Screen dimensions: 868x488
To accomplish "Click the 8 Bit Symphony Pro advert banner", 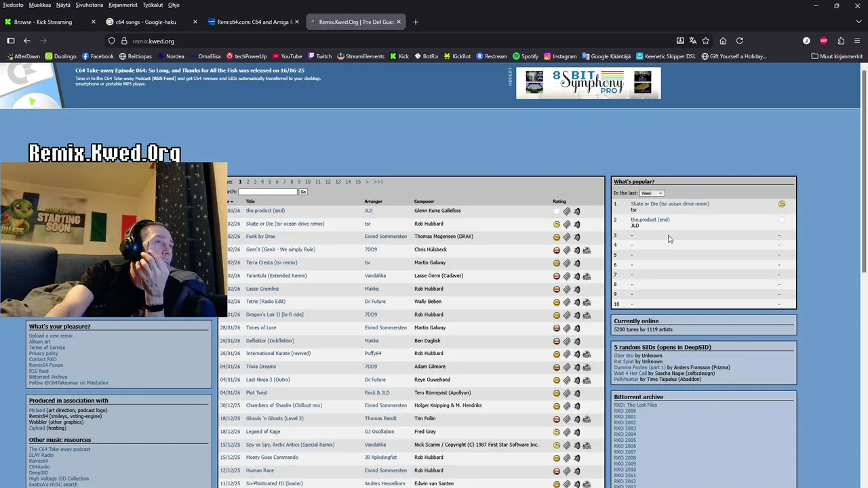I will pos(588,83).
